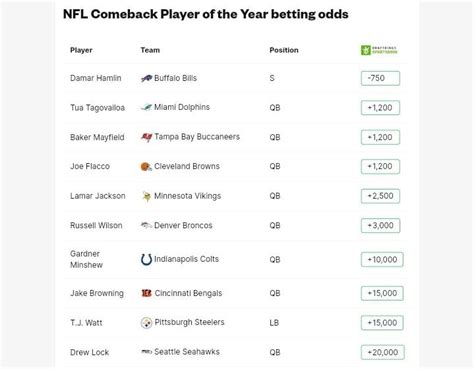The width and height of the screenshot is (474, 369).
Task: Choose T.J. Watt +15,000 odds
Action: tap(382, 323)
